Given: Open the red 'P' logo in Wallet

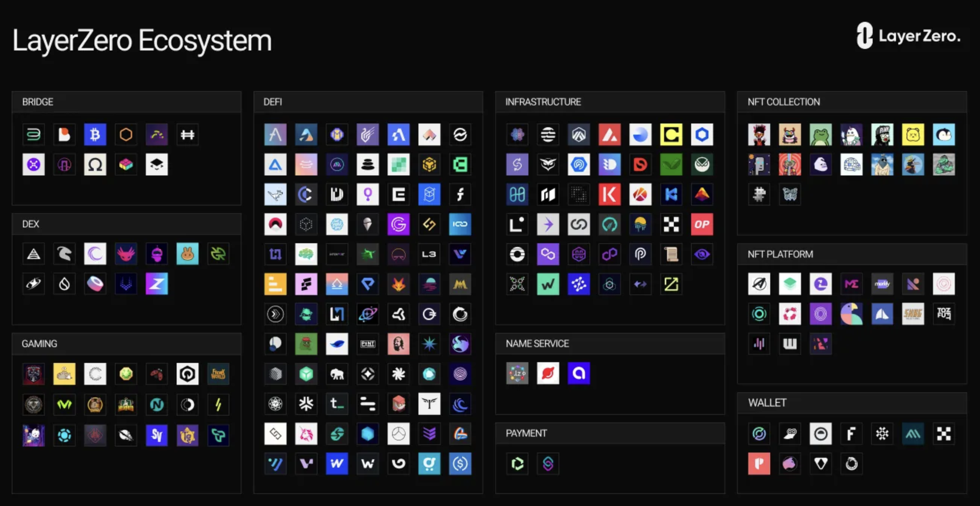Looking at the screenshot, I should click(x=759, y=464).
